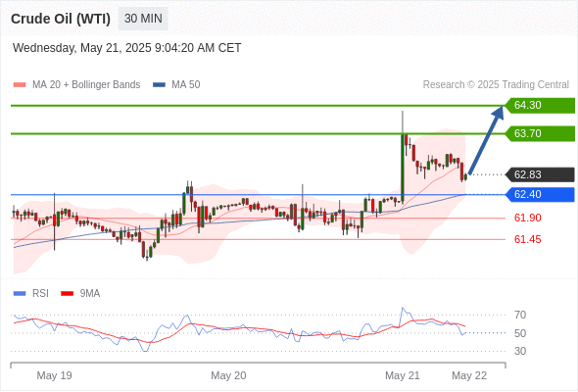Click the May 20 date label

pos(228,375)
